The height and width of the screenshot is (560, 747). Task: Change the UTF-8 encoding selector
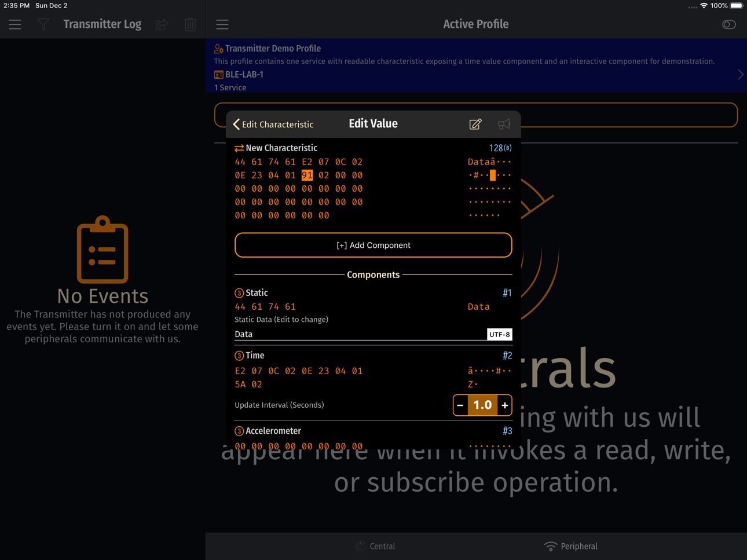pyautogui.click(x=500, y=334)
